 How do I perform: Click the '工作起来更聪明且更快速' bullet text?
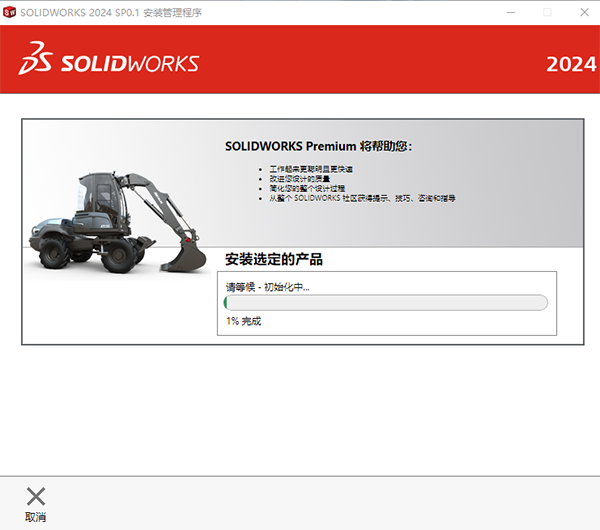point(311,169)
